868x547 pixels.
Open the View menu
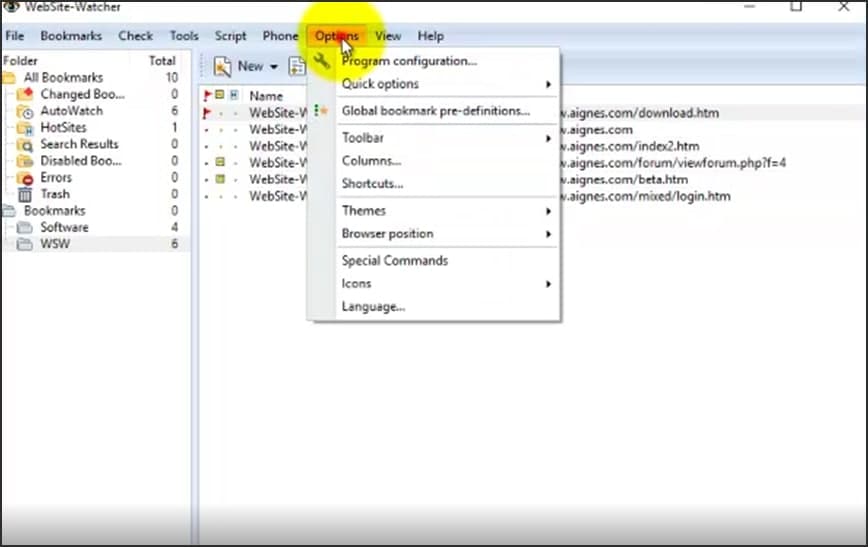pos(388,36)
